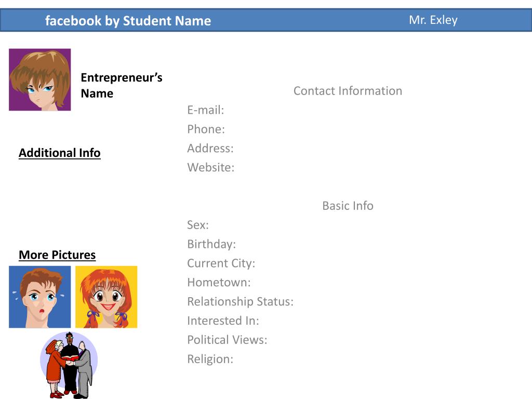This screenshot has width=532, height=399.
Task: Click the entrepreneur profile picture with purple background
Action: click(x=39, y=79)
